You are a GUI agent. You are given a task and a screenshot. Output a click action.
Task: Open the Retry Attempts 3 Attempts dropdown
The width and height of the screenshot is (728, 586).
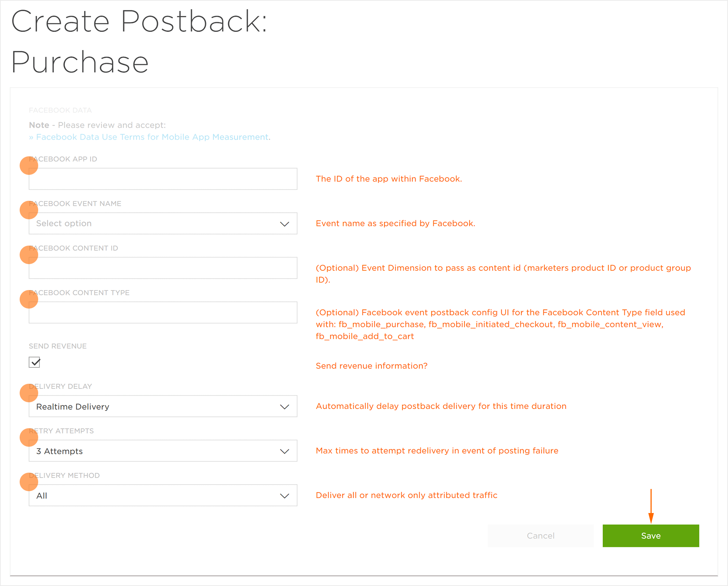point(163,451)
